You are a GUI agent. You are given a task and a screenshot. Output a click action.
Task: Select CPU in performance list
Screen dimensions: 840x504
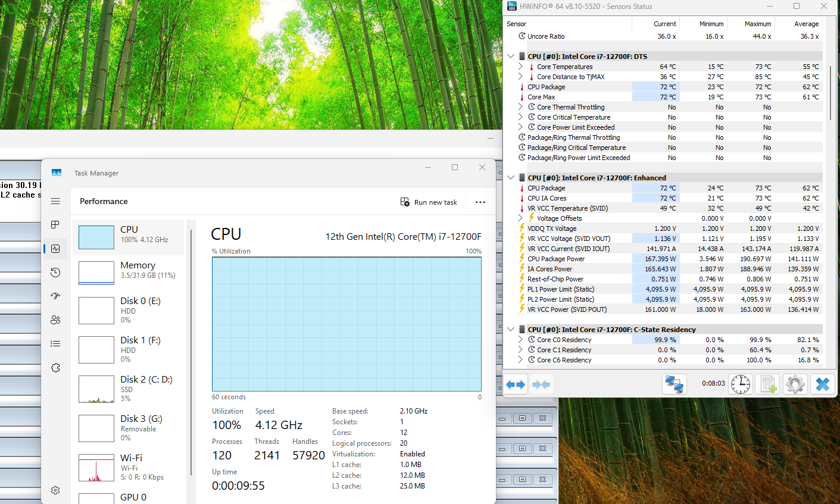click(x=128, y=237)
